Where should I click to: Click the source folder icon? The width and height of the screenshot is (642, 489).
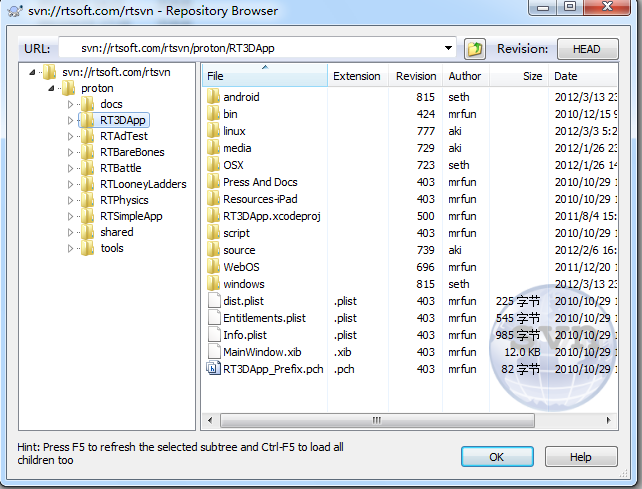tap(213, 250)
